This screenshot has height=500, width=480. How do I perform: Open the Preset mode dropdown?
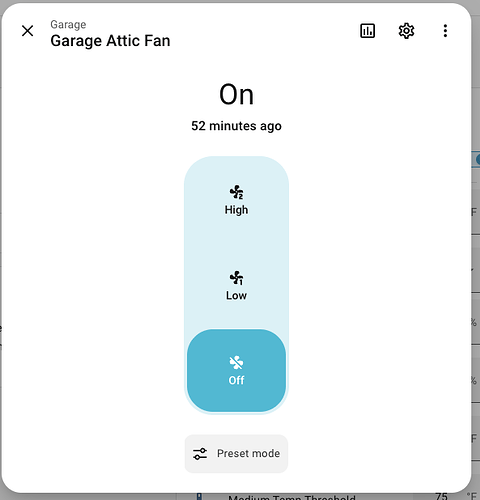[x=236, y=454]
